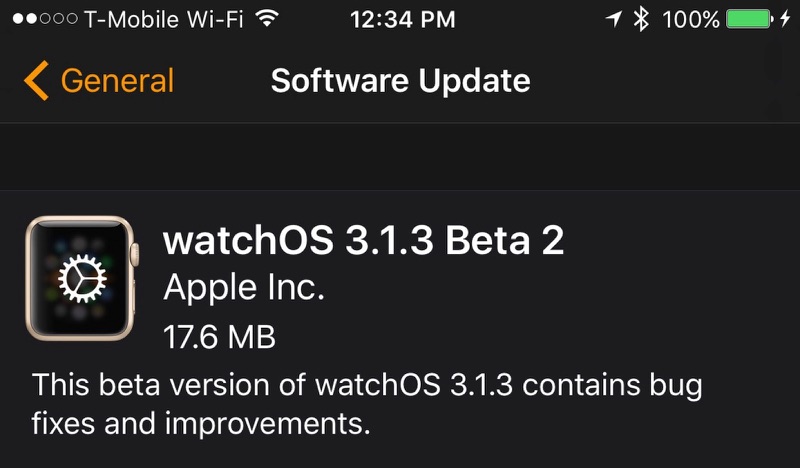Tap the empty gray section header band
The height and width of the screenshot is (468, 800).
400,156
